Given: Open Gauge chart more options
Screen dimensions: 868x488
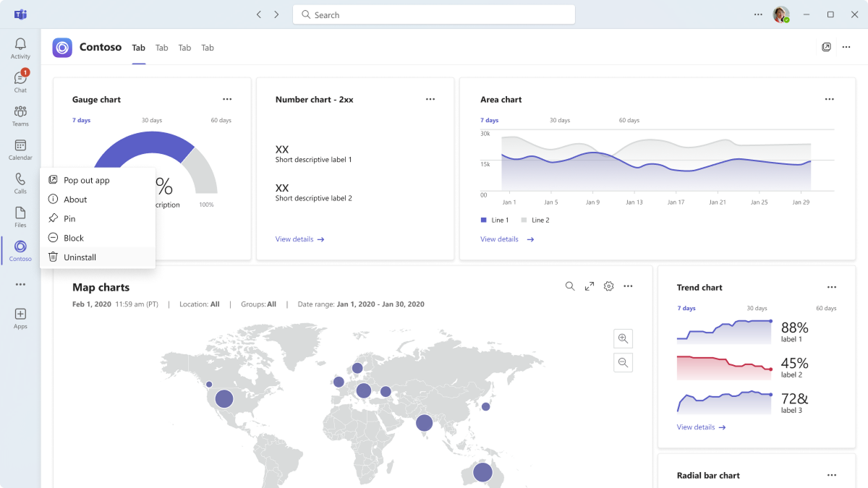Looking at the screenshot, I should click(227, 99).
